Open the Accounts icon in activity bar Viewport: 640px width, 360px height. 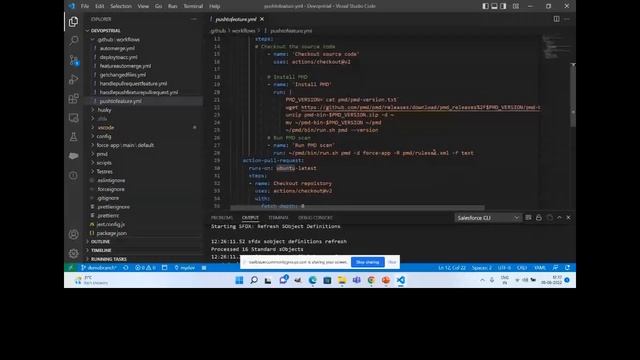click(x=73, y=234)
